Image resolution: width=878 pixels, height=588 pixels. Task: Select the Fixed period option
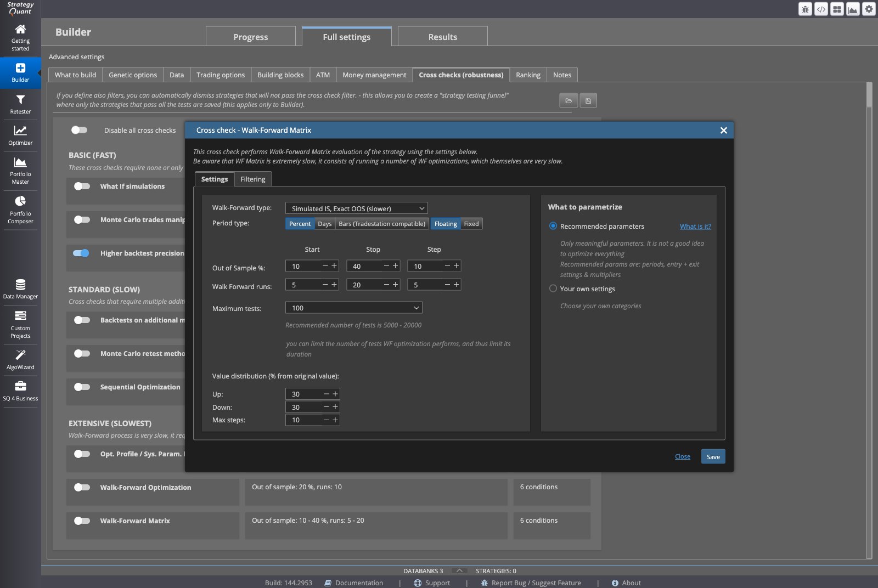click(x=471, y=224)
